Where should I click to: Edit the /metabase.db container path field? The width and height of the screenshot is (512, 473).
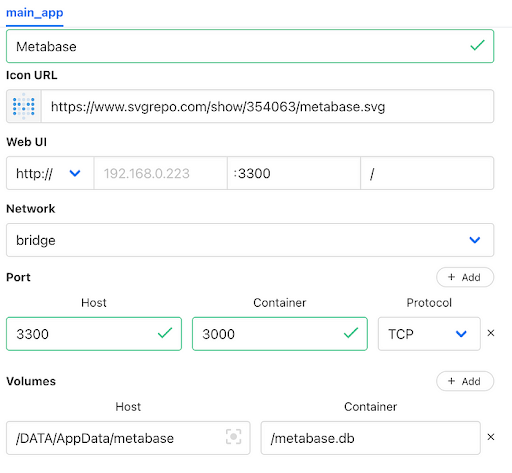[371, 438]
